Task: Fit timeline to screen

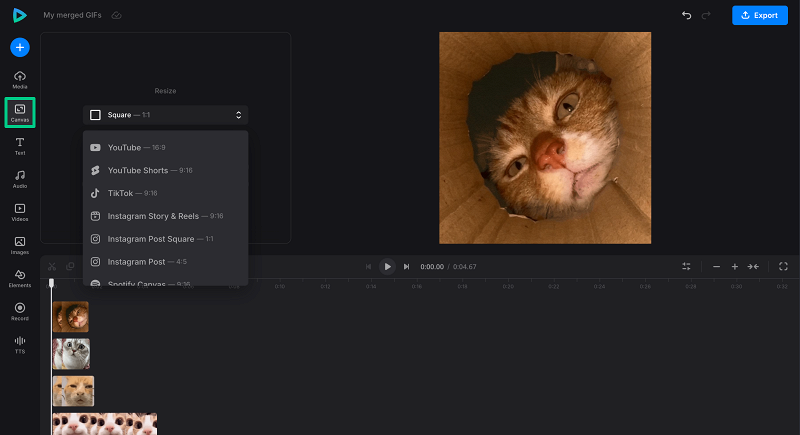Action: click(753, 267)
